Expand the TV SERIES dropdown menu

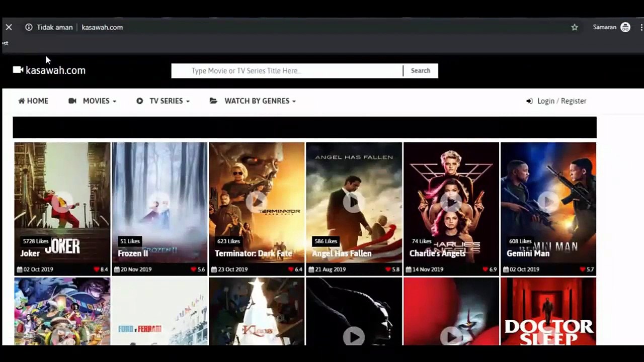coord(163,101)
